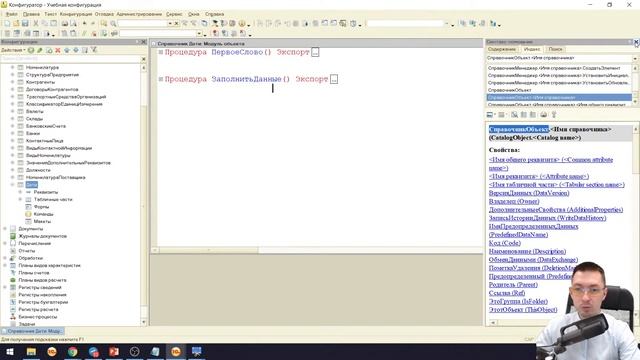Click the pencil edit icon in Configuration panel

click(40, 50)
